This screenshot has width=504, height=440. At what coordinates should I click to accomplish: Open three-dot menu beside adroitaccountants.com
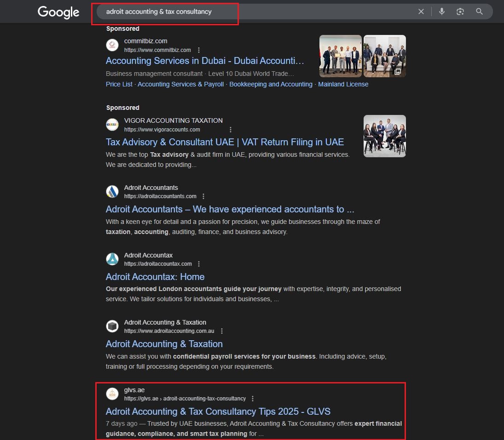tap(203, 196)
